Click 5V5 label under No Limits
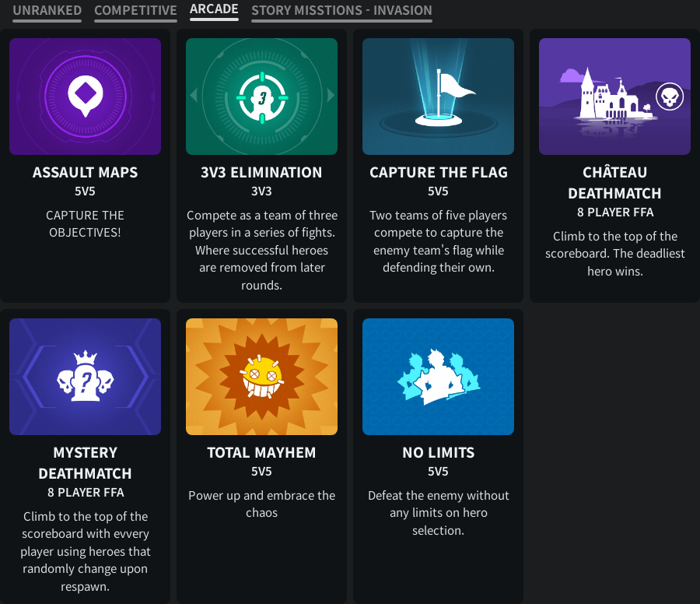Viewport: 700px width, 604px height. [438, 472]
